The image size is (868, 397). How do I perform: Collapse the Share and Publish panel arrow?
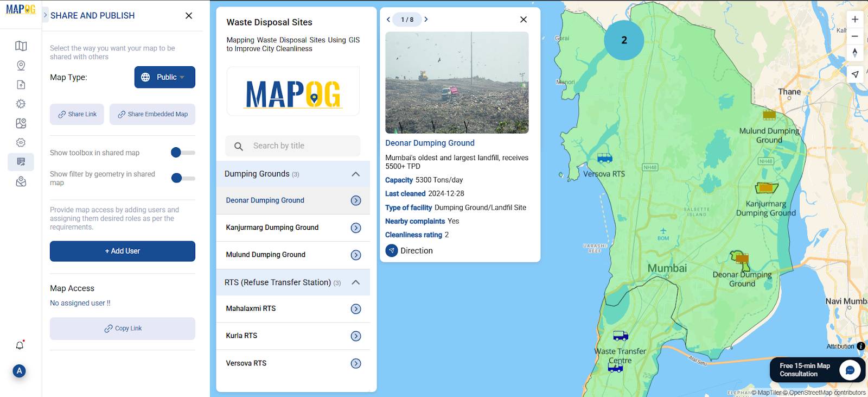tap(45, 15)
